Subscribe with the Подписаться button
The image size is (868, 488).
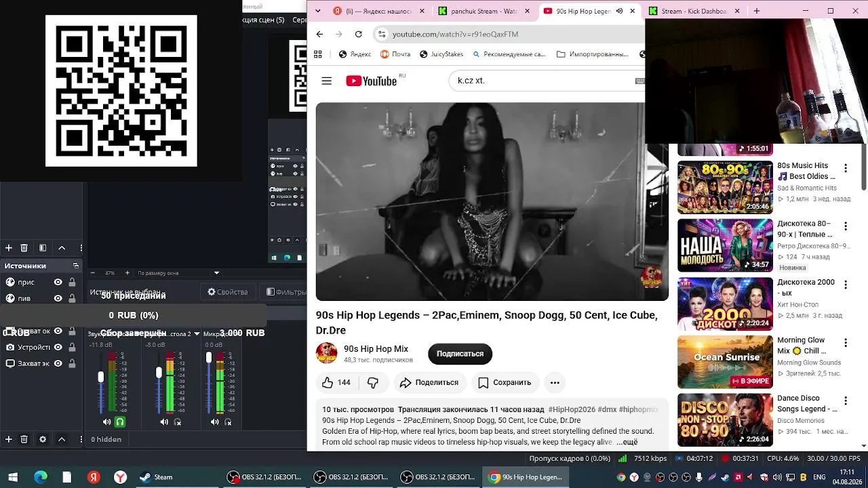point(460,354)
